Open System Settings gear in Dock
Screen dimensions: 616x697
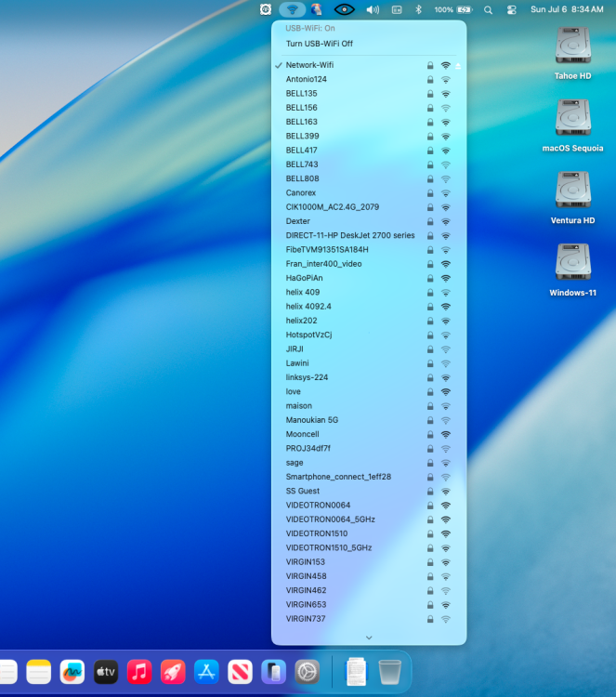tap(308, 672)
